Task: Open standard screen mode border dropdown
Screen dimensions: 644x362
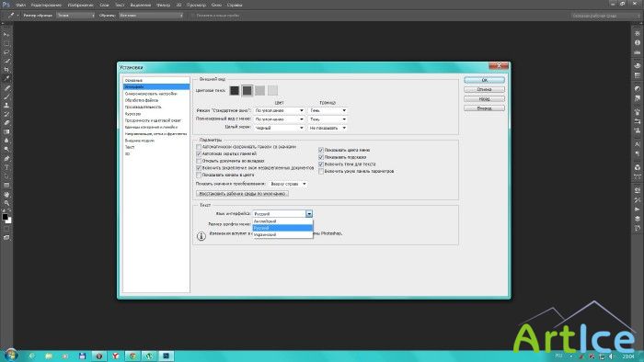Action: (x=328, y=110)
